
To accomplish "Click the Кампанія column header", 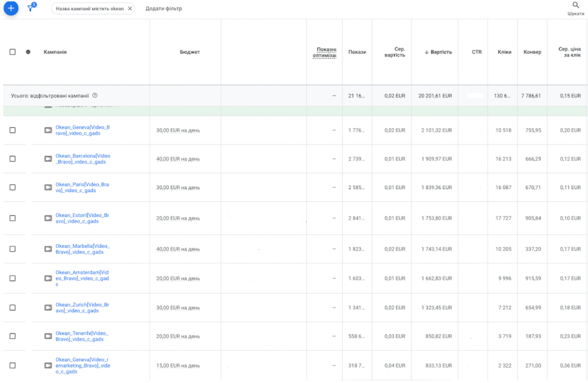I will click(55, 52).
